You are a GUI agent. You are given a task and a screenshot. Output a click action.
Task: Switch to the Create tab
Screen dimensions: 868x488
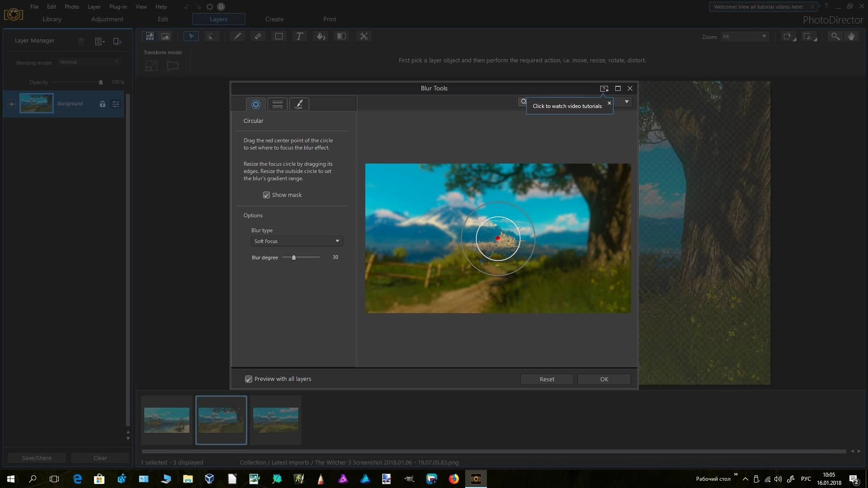pos(274,19)
